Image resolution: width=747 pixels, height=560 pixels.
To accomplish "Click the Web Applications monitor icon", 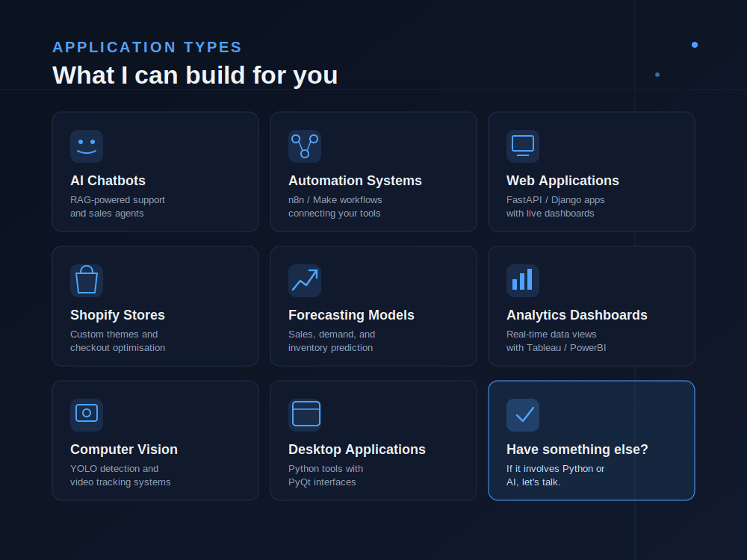I will click(523, 146).
